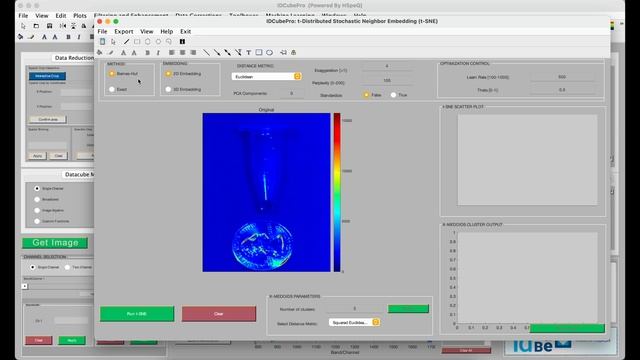640x360 pixels.
Task: Click the color bar beside the Original image
Action: [337, 192]
